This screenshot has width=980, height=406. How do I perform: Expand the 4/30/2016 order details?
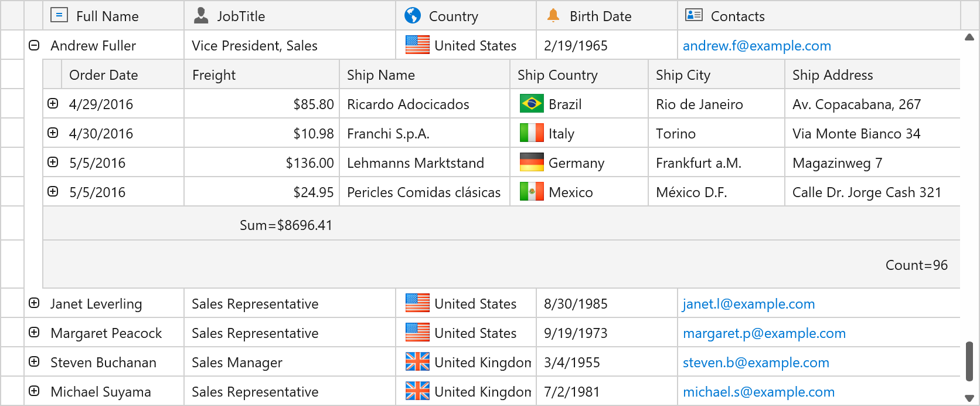[x=53, y=133]
